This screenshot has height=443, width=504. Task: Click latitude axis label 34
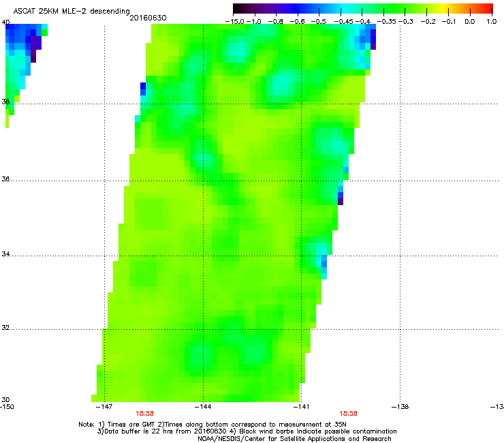click(x=5, y=254)
